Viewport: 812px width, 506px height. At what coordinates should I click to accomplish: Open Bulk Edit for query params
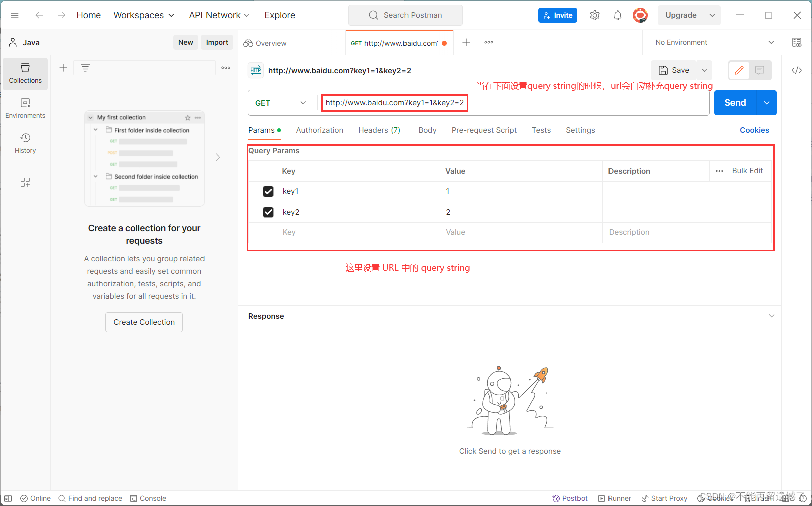coord(747,171)
